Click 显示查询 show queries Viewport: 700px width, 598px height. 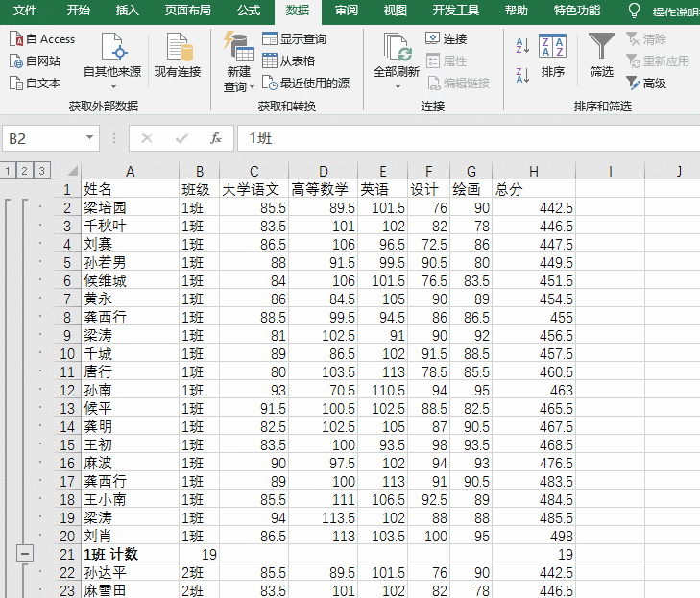(x=294, y=39)
